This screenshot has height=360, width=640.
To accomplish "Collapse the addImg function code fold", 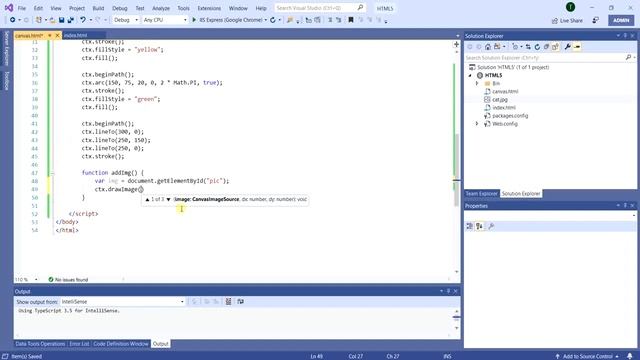I will click(52, 173).
